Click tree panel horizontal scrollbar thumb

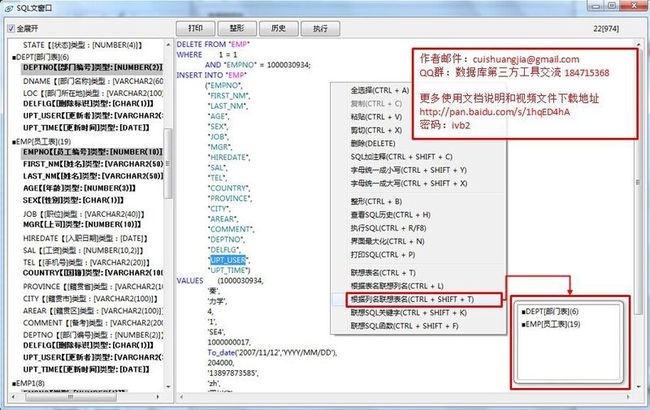coord(71,397)
